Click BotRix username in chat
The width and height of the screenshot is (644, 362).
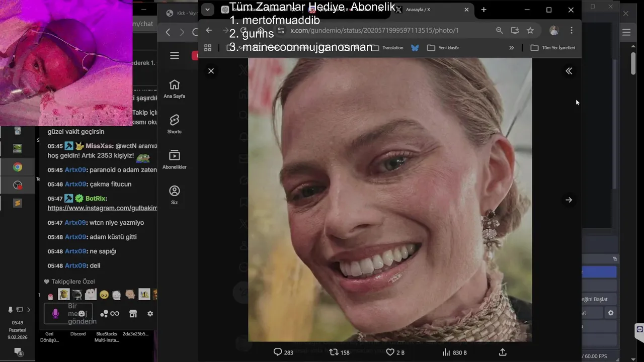click(96, 199)
